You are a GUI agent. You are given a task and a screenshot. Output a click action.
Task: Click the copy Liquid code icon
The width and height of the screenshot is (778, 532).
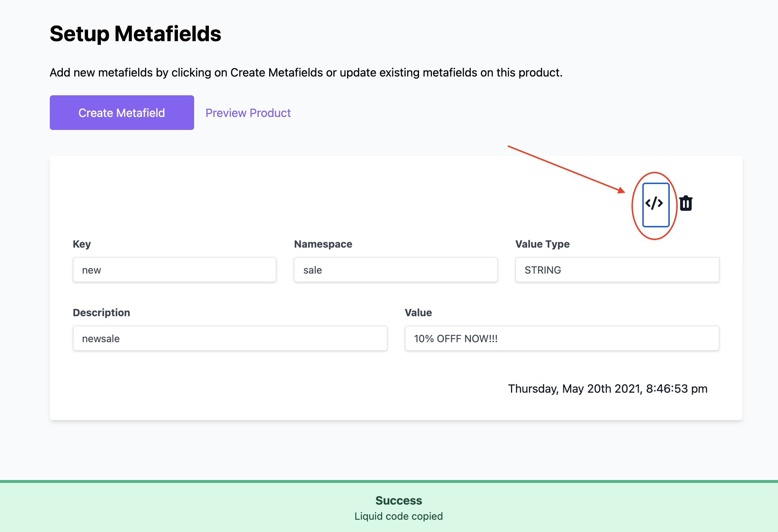tap(655, 204)
